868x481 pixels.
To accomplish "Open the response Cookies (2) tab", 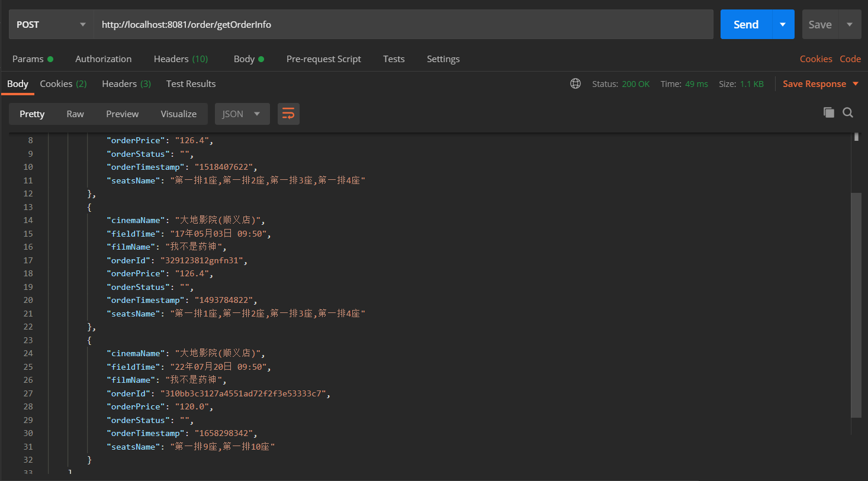I will click(63, 83).
